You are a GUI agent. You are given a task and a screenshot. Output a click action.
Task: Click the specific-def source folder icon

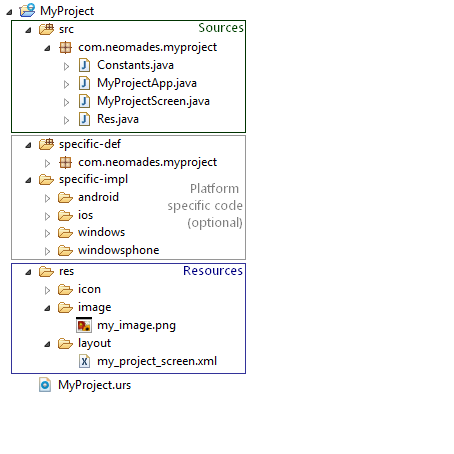coord(46,144)
